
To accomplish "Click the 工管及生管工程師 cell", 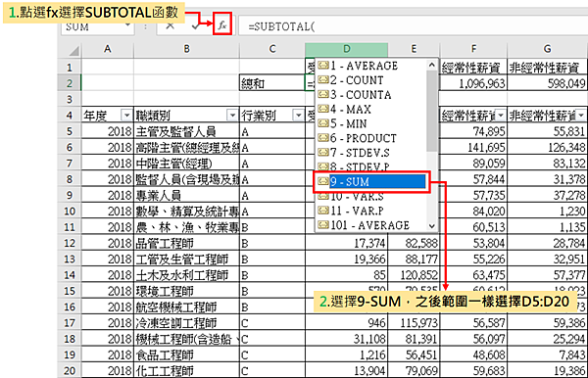I will click(186, 260).
